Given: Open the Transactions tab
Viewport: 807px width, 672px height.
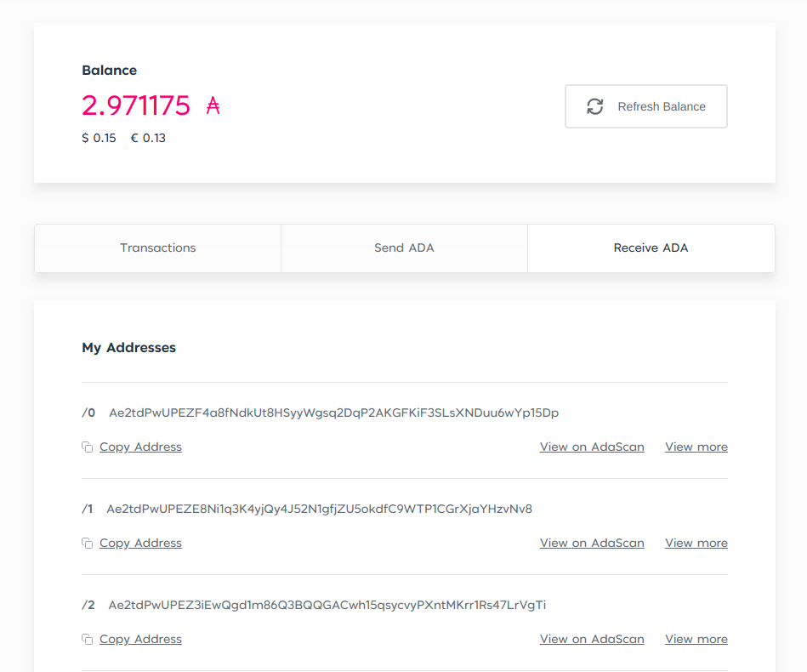Looking at the screenshot, I should [157, 248].
